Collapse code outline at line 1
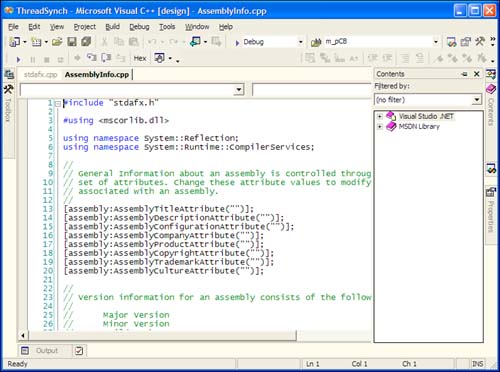The image size is (500, 372). (58, 104)
